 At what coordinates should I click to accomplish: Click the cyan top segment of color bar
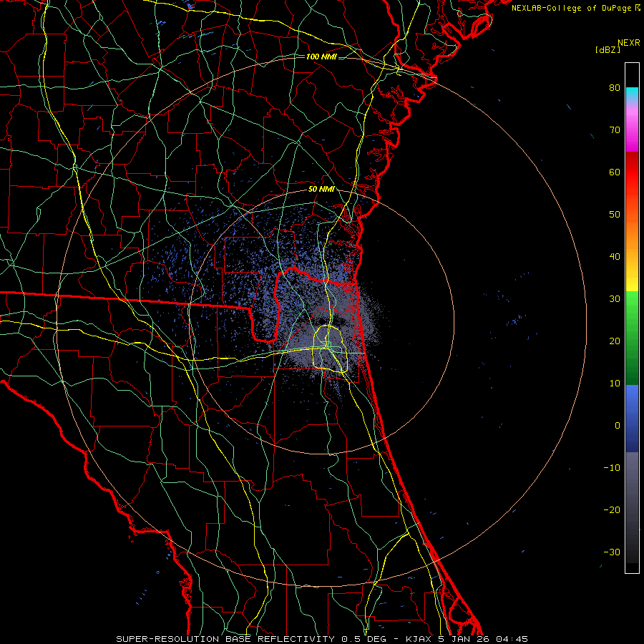click(x=632, y=94)
